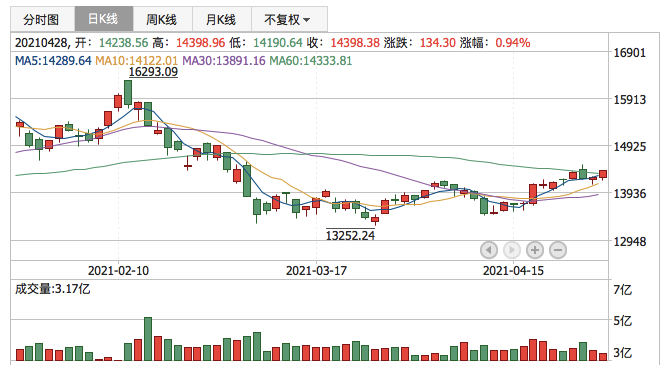This screenshot has height=370, width=667.
Task: Zoom out with the minus icon
Action: point(558,250)
